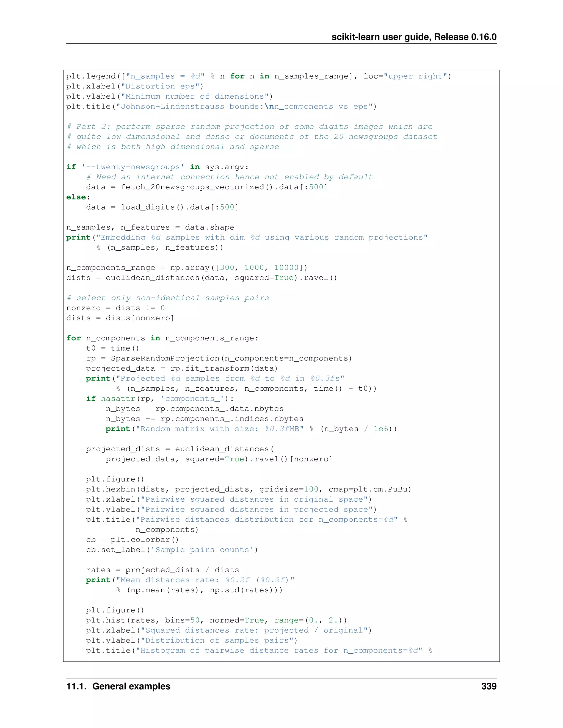Click the line data = load_digits().data[:500]
This screenshot has width=563, height=728.
(162, 207)
